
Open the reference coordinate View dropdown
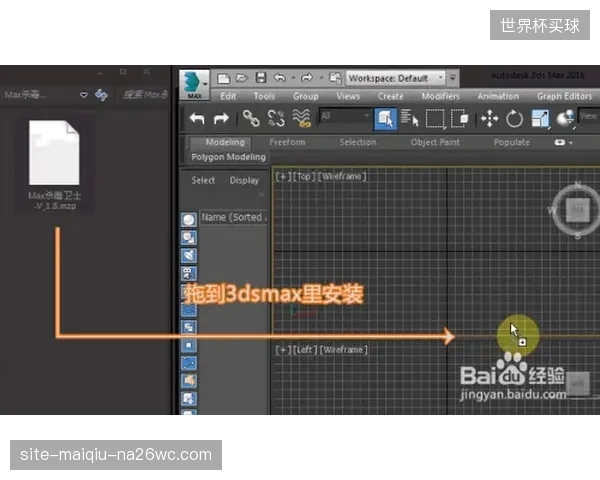click(589, 116)
